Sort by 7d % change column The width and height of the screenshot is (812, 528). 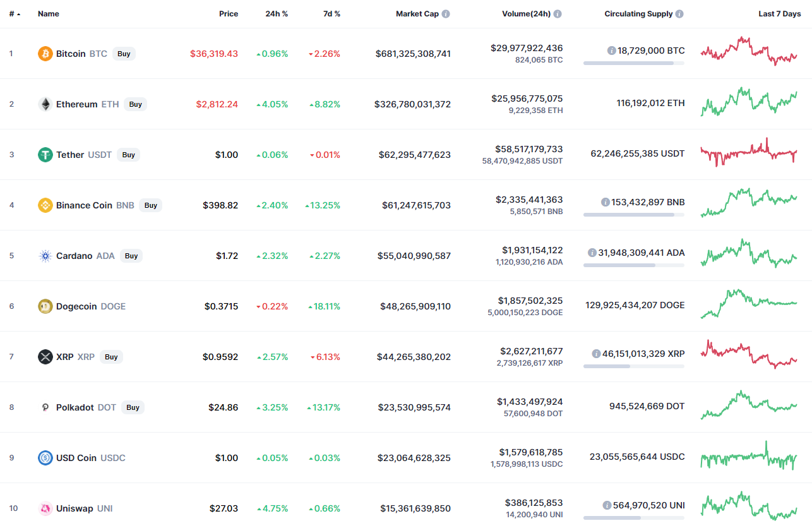(x=331, y=14)
